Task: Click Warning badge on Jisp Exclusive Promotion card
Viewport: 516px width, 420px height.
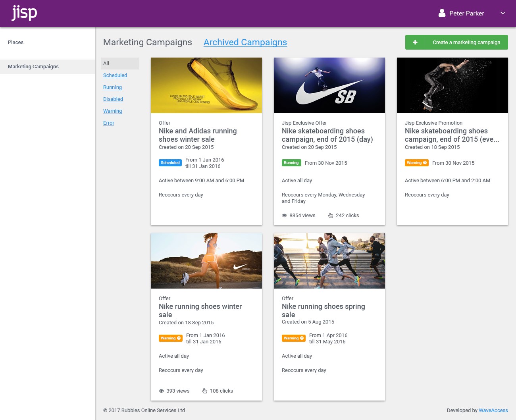Action: [x=417, y=163]
